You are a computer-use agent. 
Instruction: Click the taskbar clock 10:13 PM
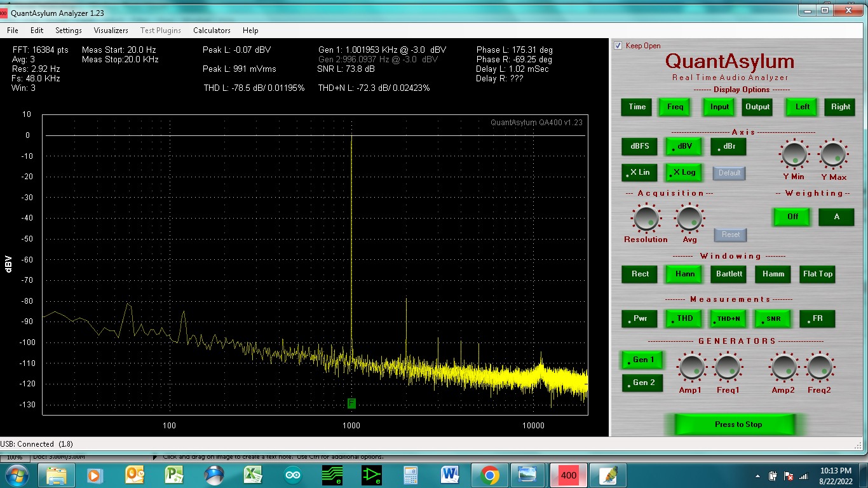pyautogui.click(x=836, y=470)
